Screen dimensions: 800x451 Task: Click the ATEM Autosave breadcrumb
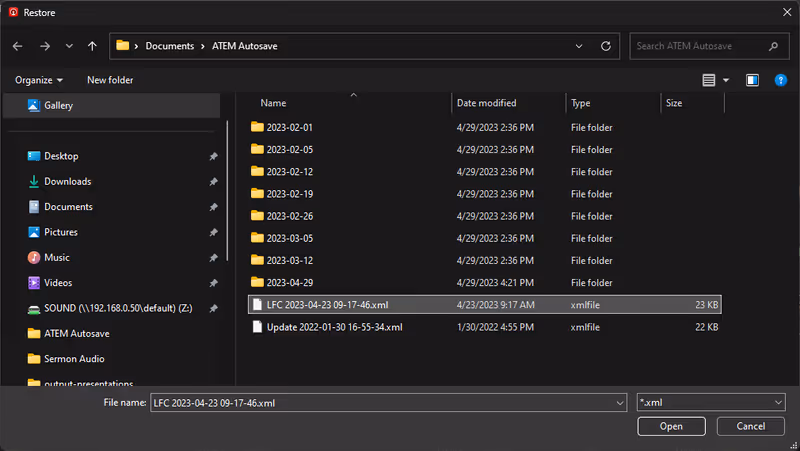[x=245, y=46]
